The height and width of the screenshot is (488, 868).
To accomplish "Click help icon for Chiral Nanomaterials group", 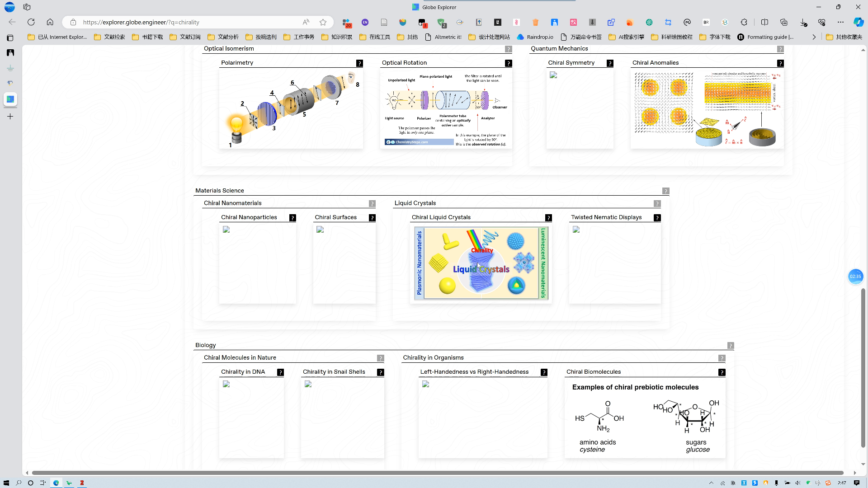I will [x=372, y=204].
